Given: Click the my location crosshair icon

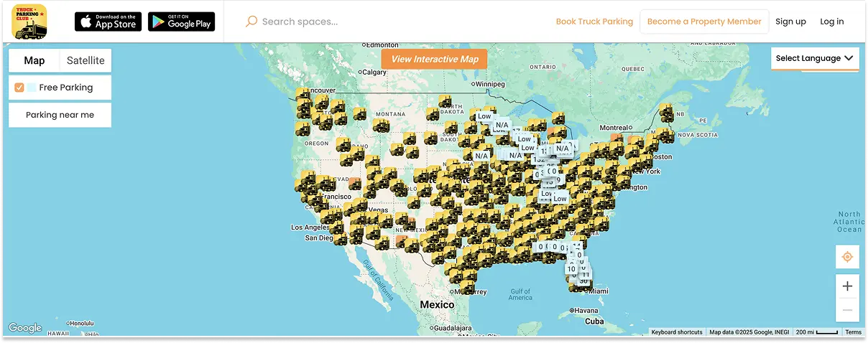Looking at the screenshot, I should click(x=847, y=257).
